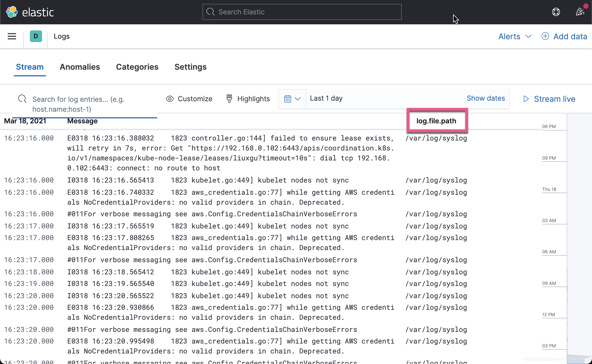Open the hamburger navigation menu
The height and width of the screenshot is (364, 592).
[12, 36]
